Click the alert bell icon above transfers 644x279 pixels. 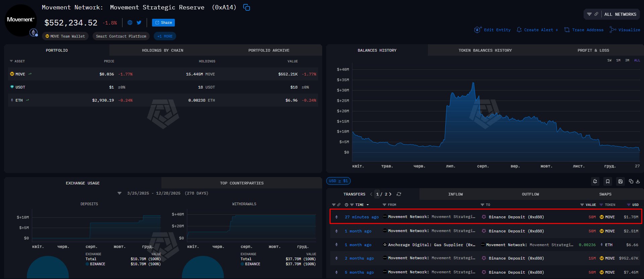point(595,181)
